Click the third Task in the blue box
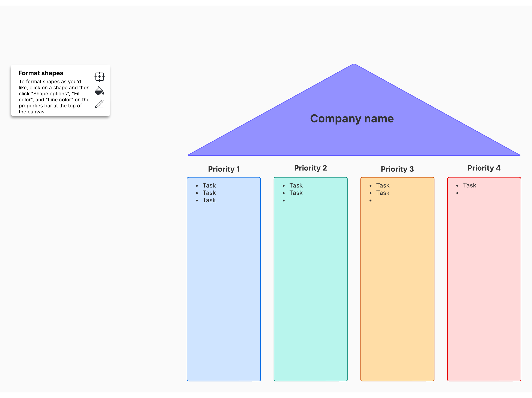Screen dimensions: 532x398 click(209, 200)
